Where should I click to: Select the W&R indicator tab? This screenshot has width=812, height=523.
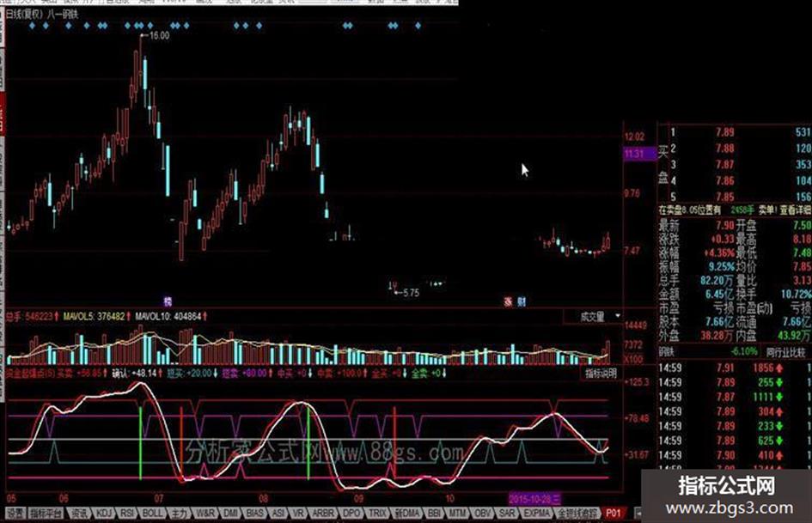pos(205,514)
